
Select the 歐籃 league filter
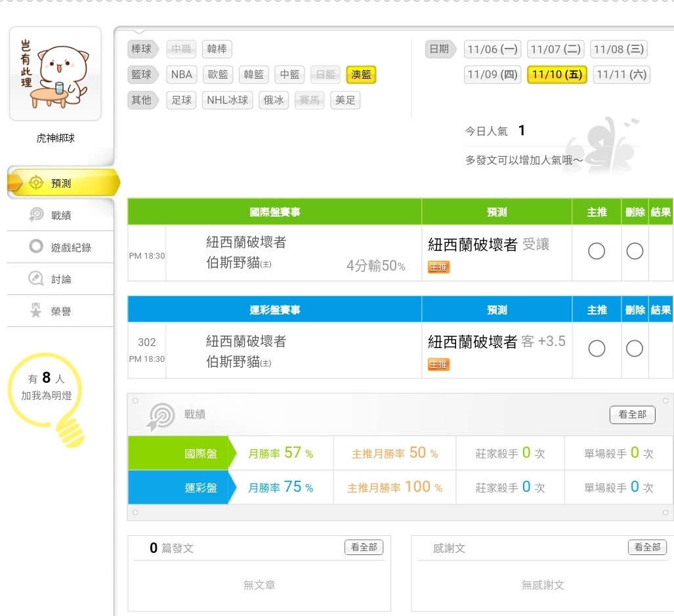[x=218, y=74]
